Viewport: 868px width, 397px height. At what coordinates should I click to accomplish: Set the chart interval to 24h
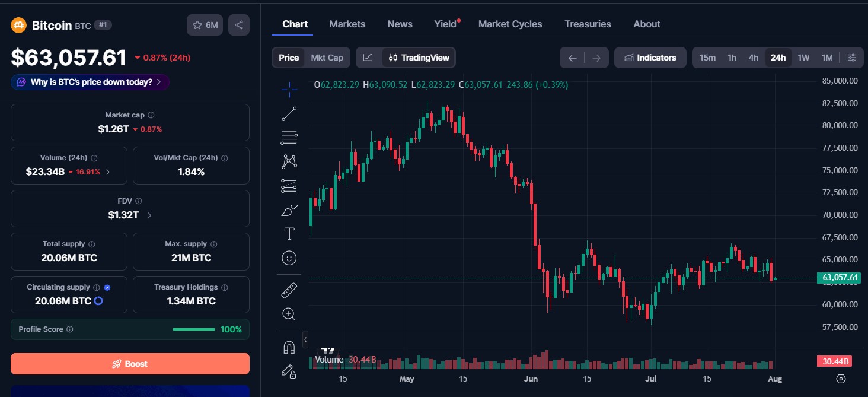click(x=778, y=58)
